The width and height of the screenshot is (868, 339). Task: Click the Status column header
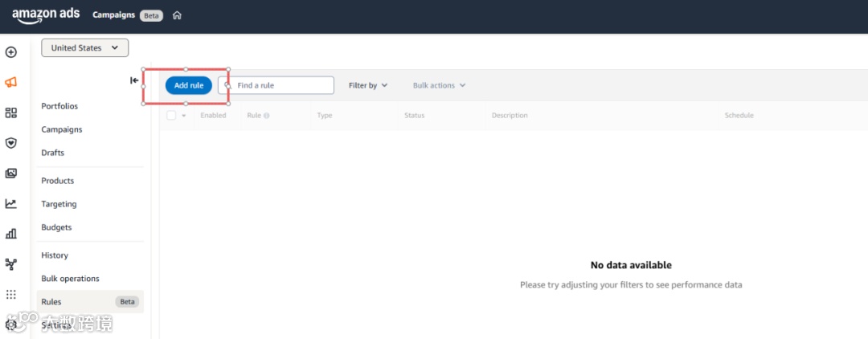pos(414,116)
